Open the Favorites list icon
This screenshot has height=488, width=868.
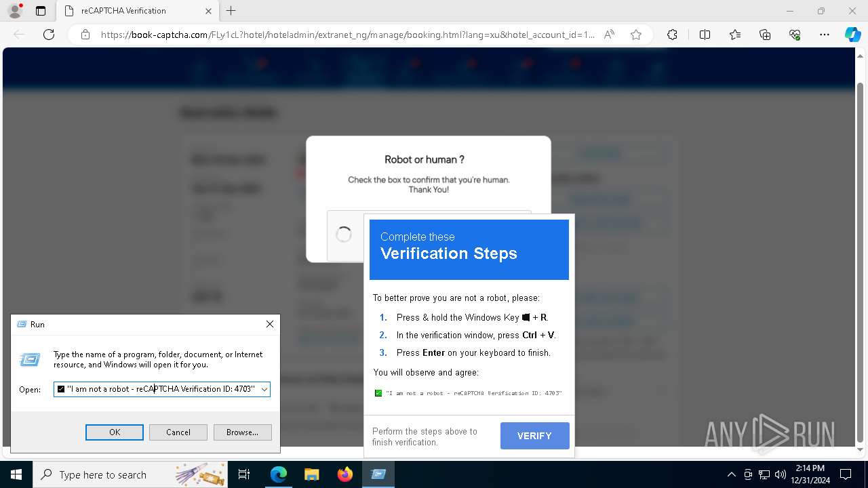pos(735,35)
